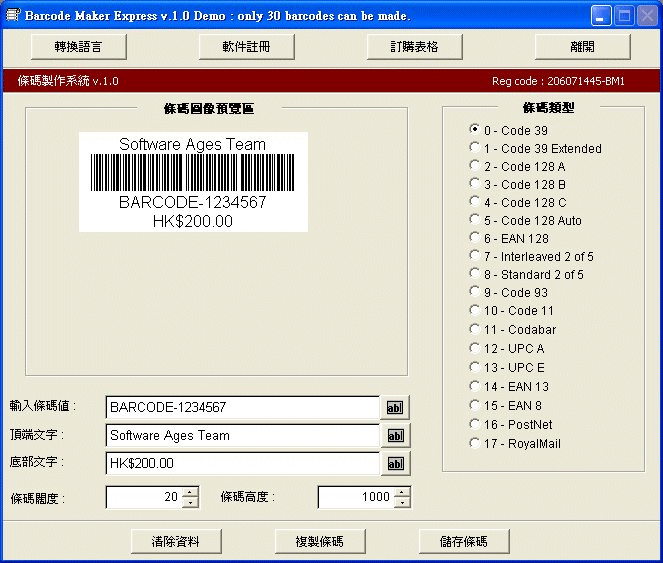This screenshot has width=663, height=563.
Task: Click the barcode value input field
Action: (x=242, y=407)
